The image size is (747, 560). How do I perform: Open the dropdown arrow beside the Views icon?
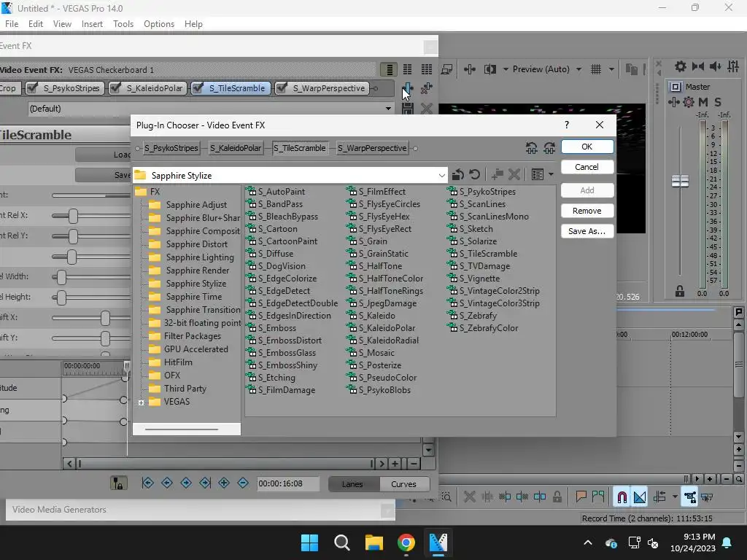click(551, 175)
